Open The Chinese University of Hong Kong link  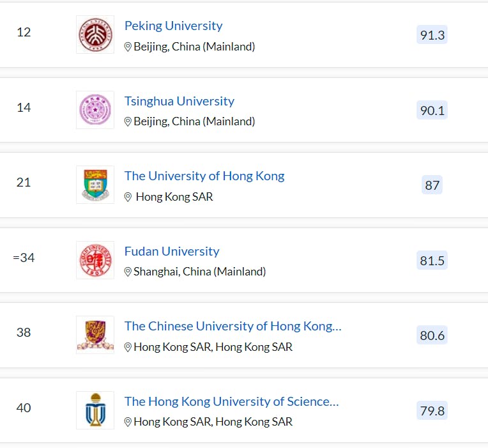[x=233, y=326]
